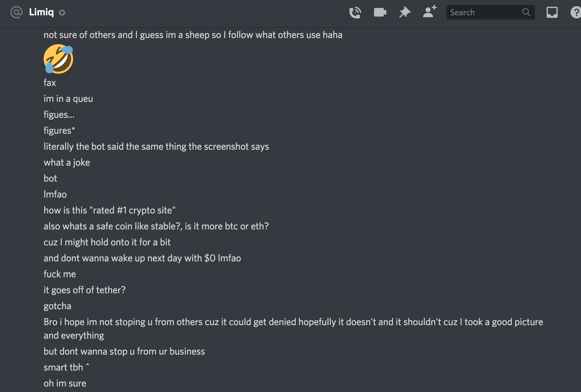
Task: Click the "it goes off of tether?" message
Action: pos(84,290)
